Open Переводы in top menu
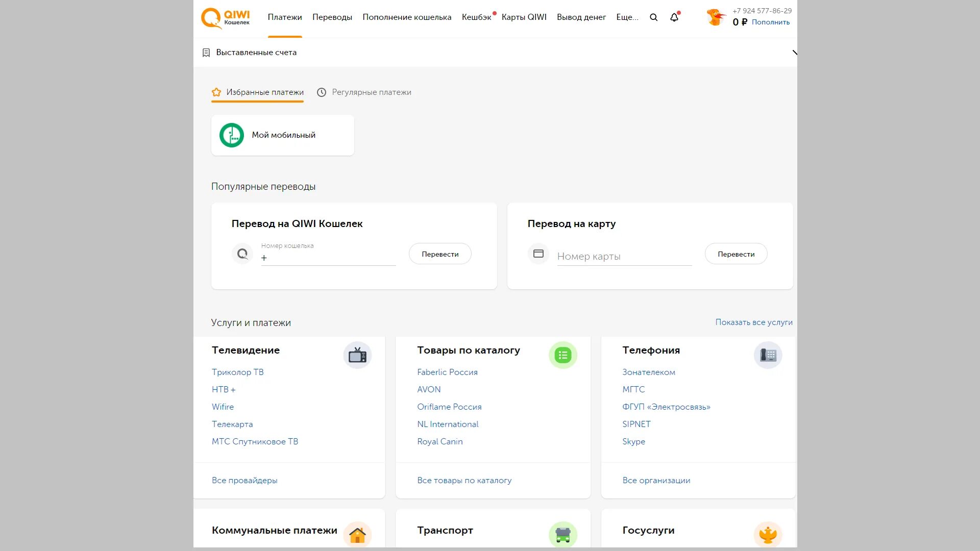 [332, 17]
